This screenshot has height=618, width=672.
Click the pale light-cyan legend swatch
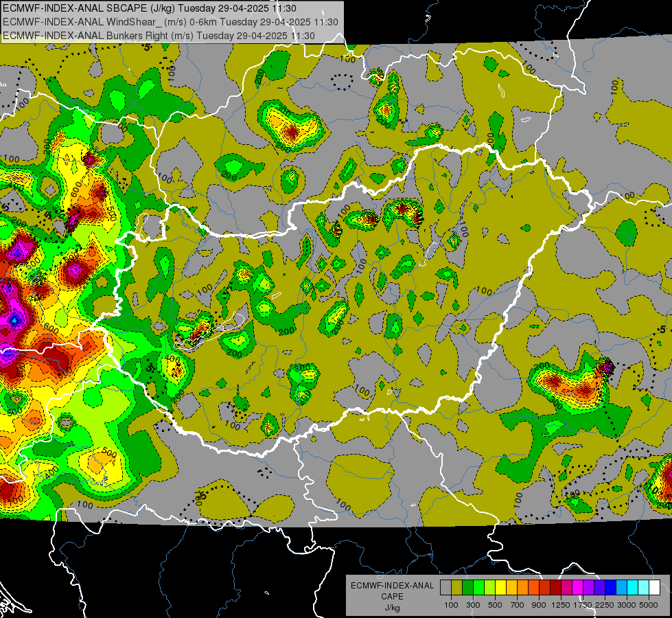644,587
